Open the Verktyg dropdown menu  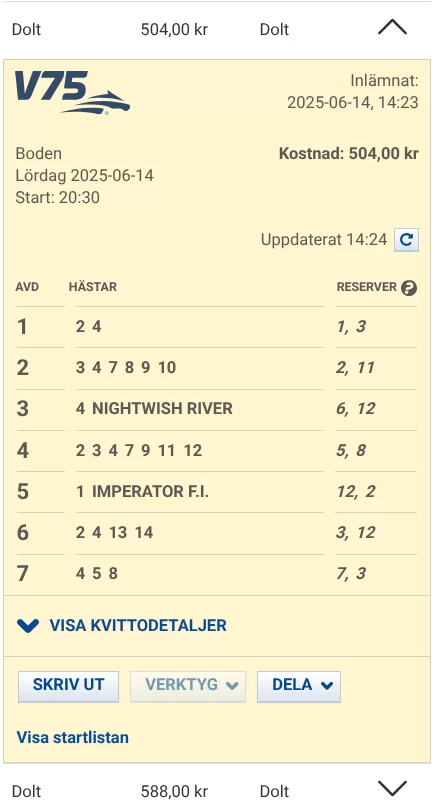click(x=188, y=687)
